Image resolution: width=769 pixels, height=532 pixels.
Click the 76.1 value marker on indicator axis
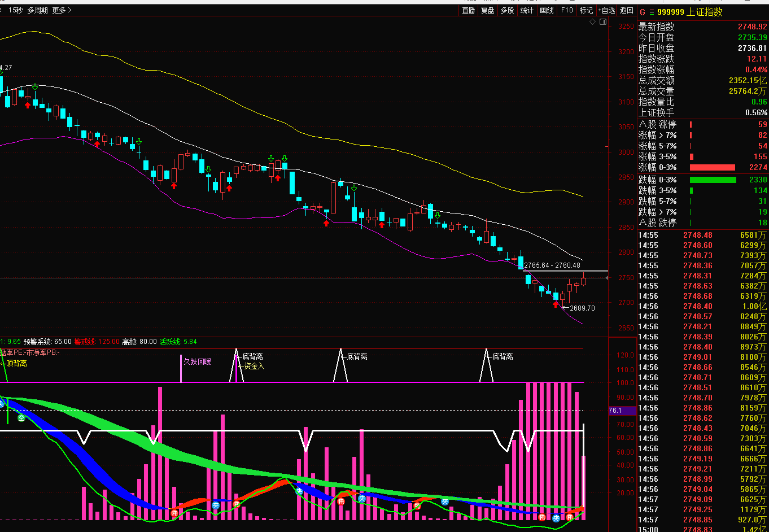click(x=615, y=411)
